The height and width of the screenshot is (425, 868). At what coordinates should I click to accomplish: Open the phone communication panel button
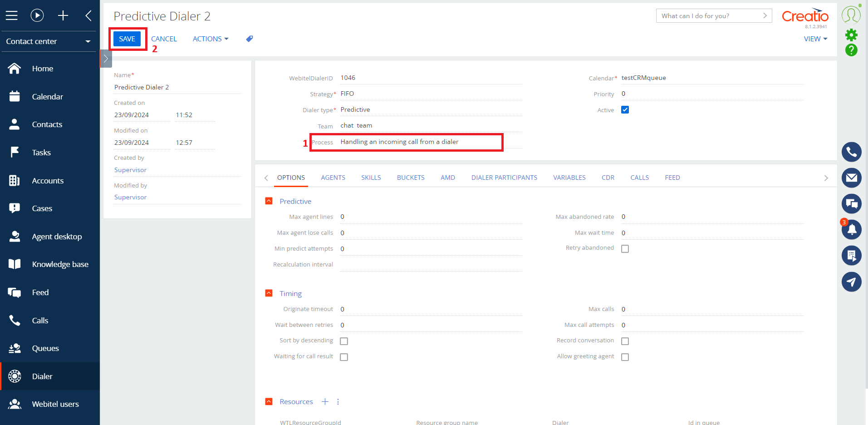pos(852,152)
